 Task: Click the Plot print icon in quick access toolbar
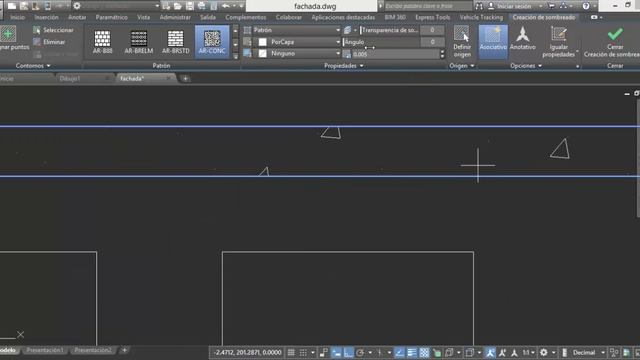(x=202, y=6)
